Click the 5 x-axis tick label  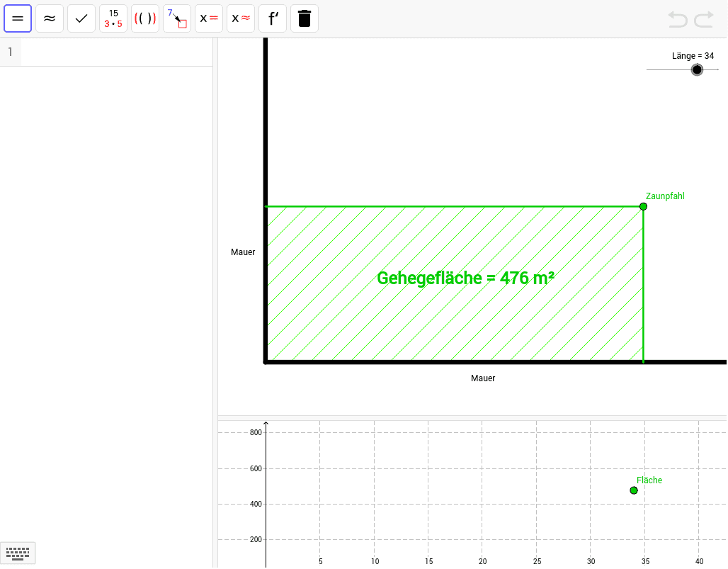[x=320, y=562]
